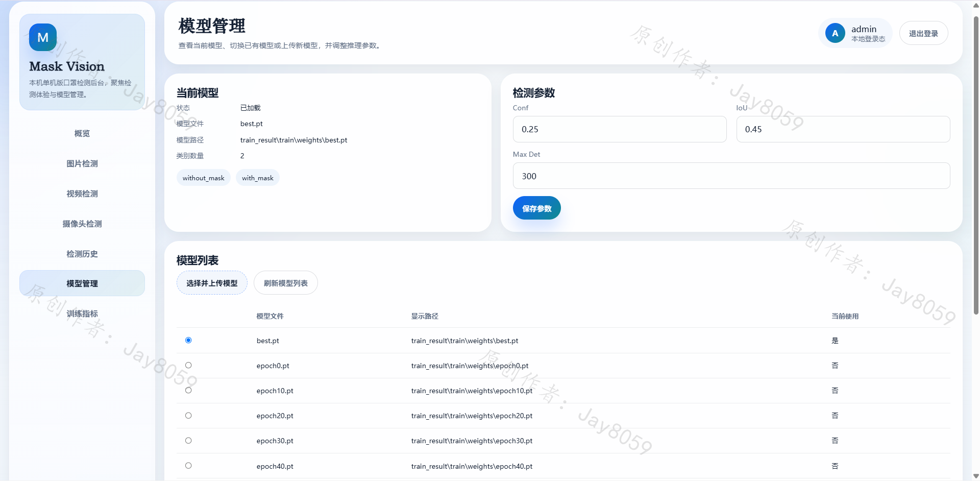Click the 模型文件 column header
Screen dimensions: 980x481
click(x=270, y=316)
